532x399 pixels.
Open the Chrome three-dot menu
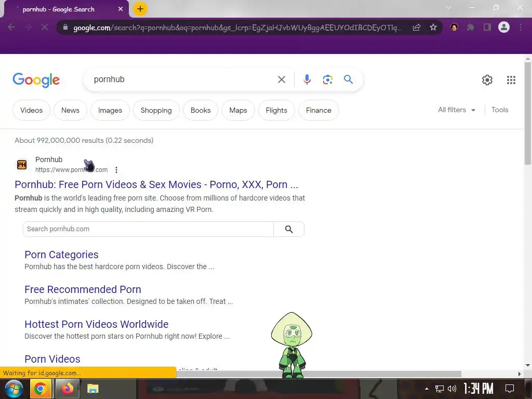521,27
